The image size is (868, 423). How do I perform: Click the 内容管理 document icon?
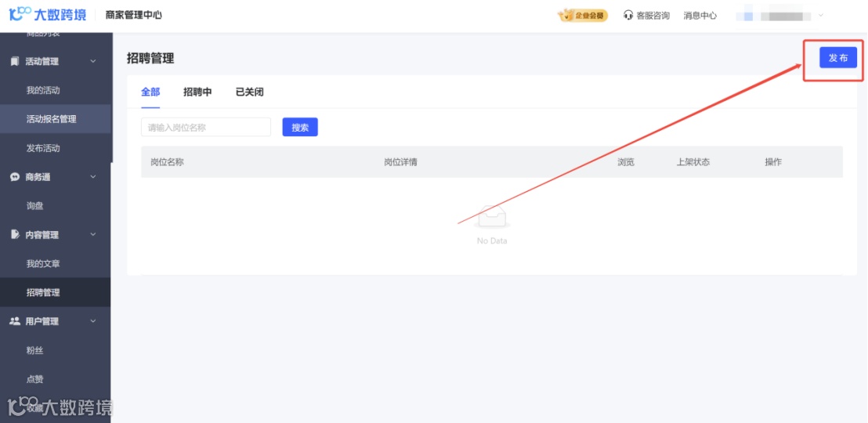coord(15,235)
